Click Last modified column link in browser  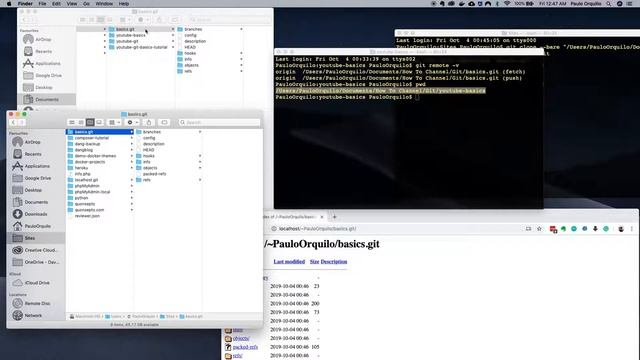point(289,262)
